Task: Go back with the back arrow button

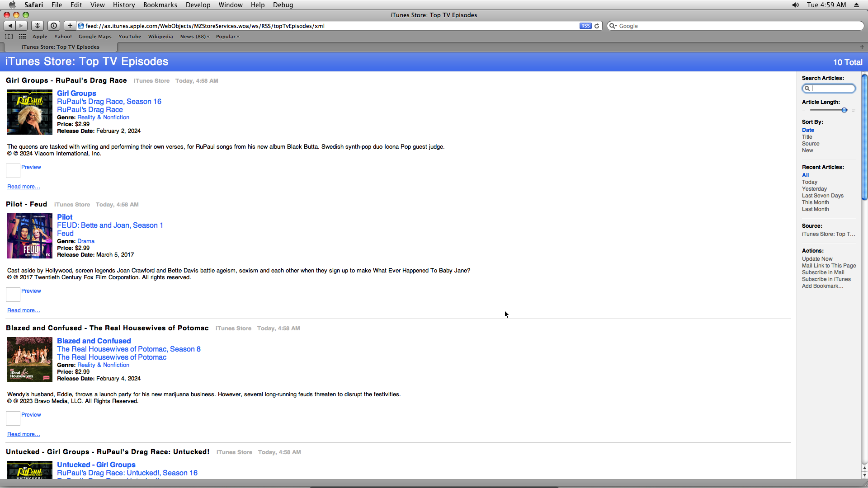Action: [x=10, y=26]
